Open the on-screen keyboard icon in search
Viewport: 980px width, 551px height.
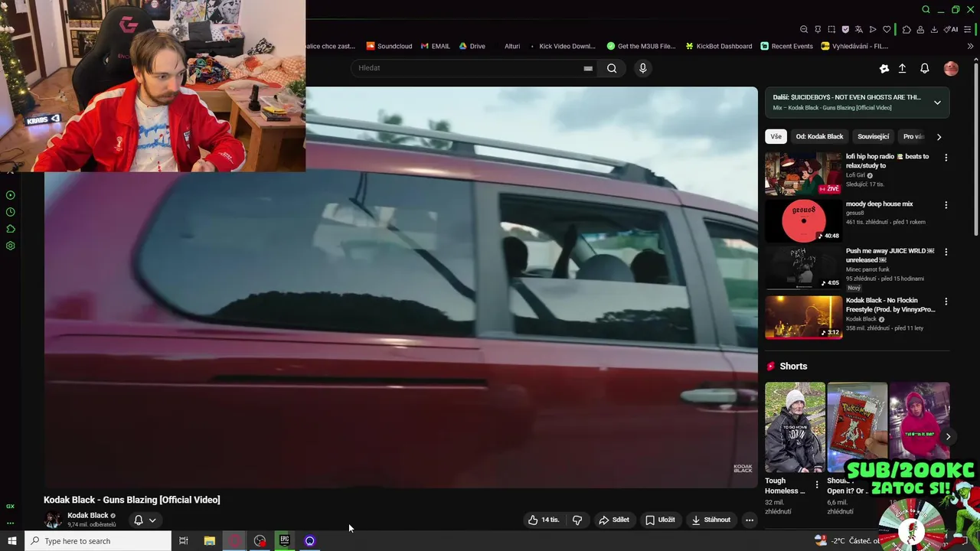pyautogui.click(x=588, y=68)
